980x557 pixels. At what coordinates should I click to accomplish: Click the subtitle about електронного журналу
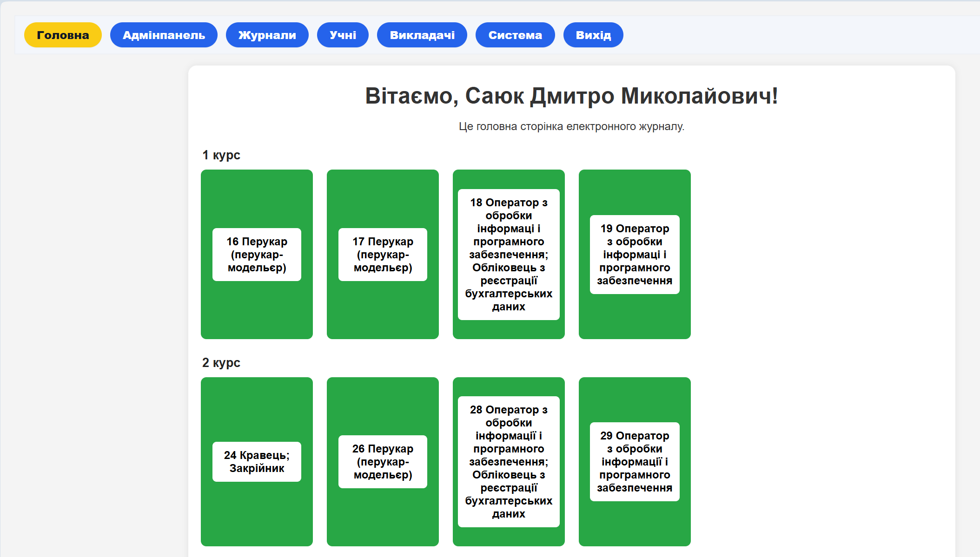click(571, 126)
